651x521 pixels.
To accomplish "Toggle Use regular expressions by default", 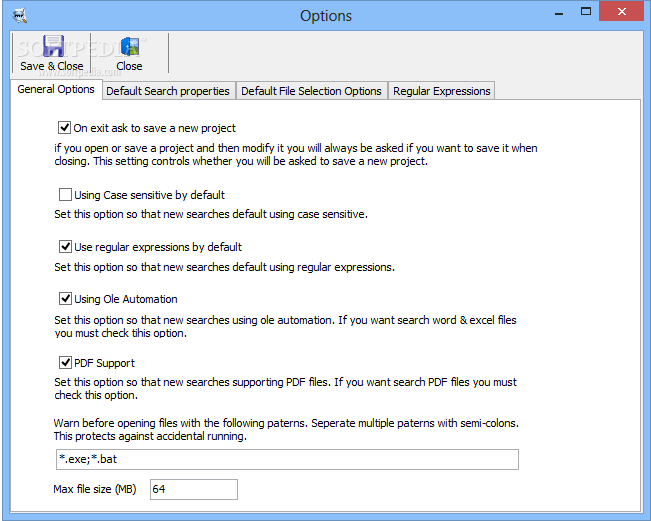I will [65, 247].
